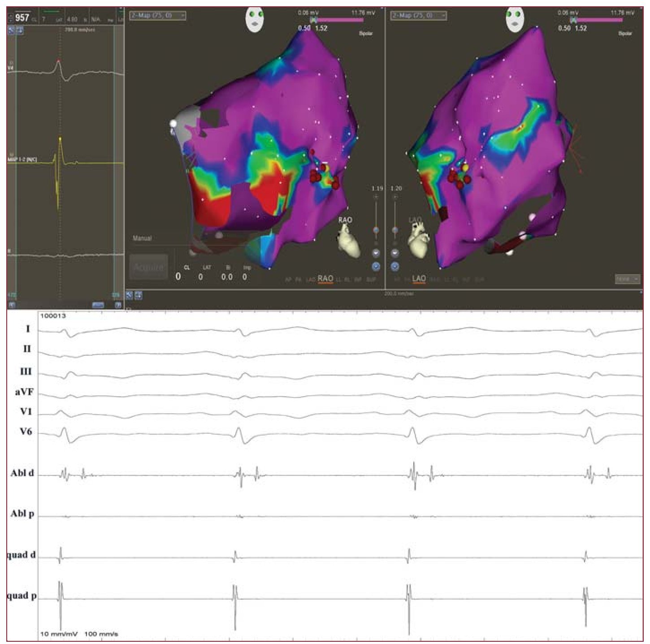Viewport: 650px width, 644px height.
Task: Click second tool icon atop the ECG panel
Action: (20, 30)
